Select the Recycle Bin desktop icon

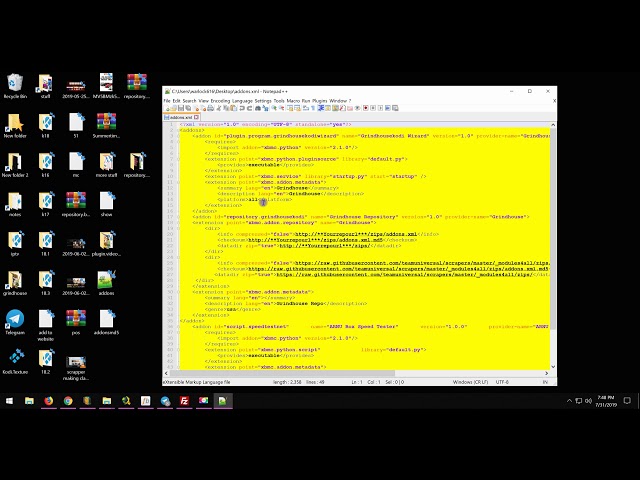tap(15, 86)
